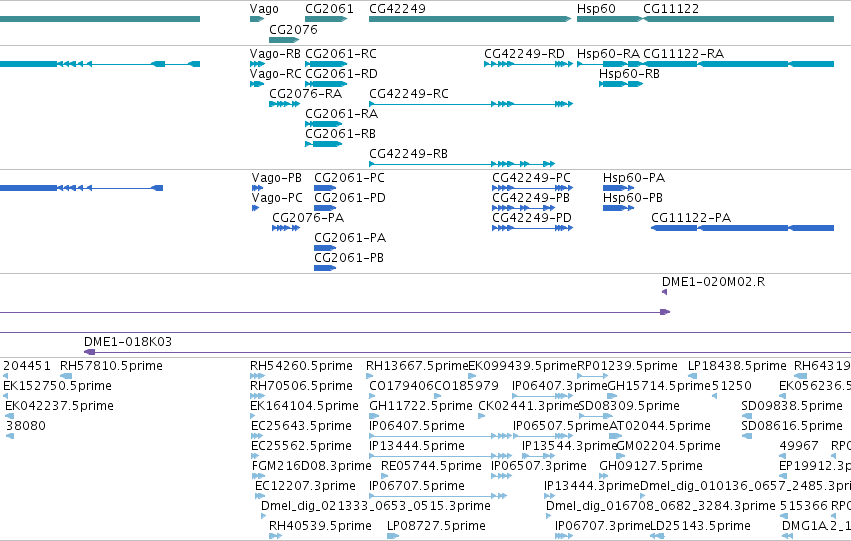This screenshot has width=851, height=541.
Task: Select EST IP06407.5prime
Action: click(417, 426)
